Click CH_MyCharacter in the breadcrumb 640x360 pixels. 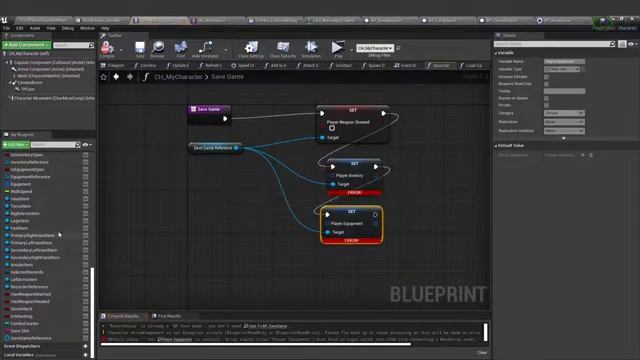pos(178,77)
